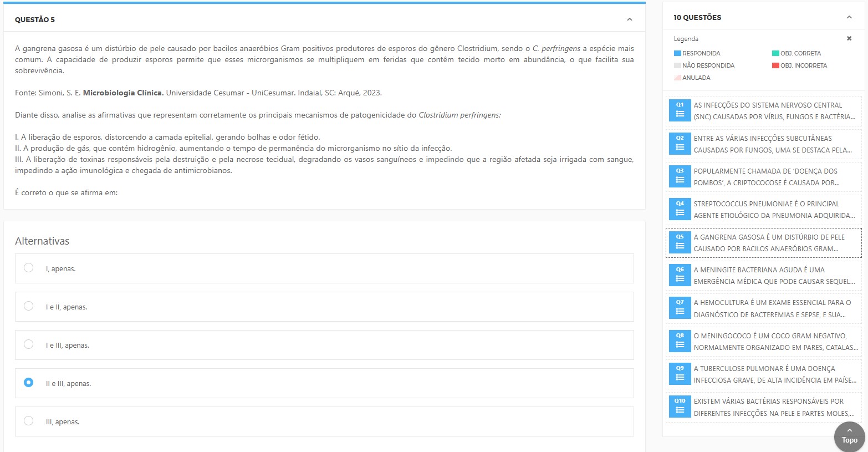Go to the meningococo question Q8

coord(774,342)
